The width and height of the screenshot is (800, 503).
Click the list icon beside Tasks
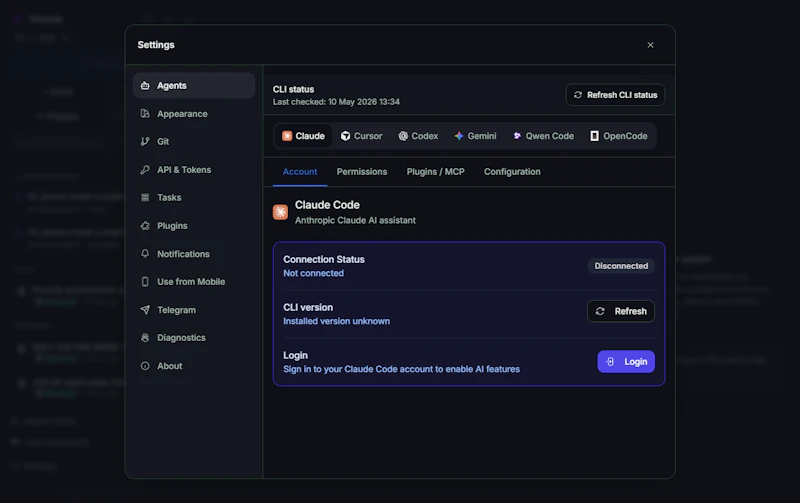point(145,197)
